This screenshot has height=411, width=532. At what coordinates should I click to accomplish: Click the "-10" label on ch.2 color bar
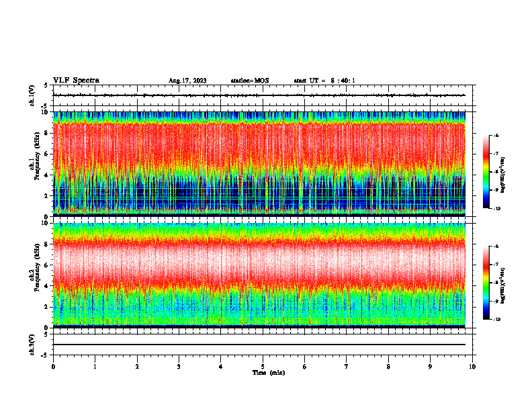[x=496, y=320]
